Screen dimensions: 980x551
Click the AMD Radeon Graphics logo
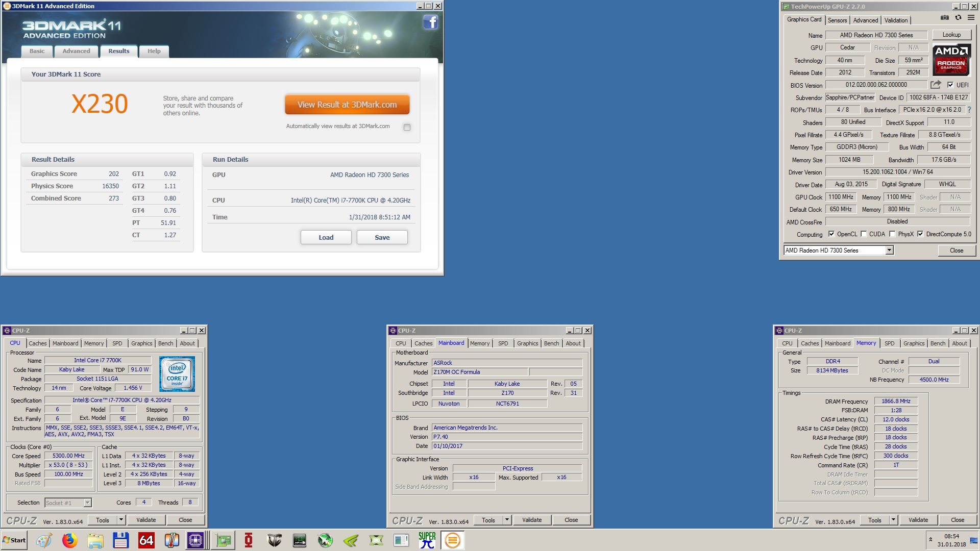click(x=951, y=60)
